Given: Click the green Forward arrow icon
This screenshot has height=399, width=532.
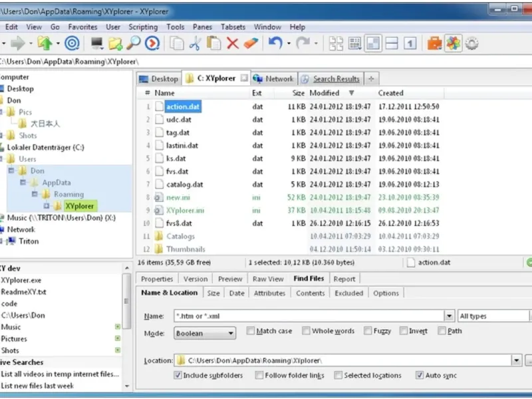Looking at the screenshot, I should point(18,43).
